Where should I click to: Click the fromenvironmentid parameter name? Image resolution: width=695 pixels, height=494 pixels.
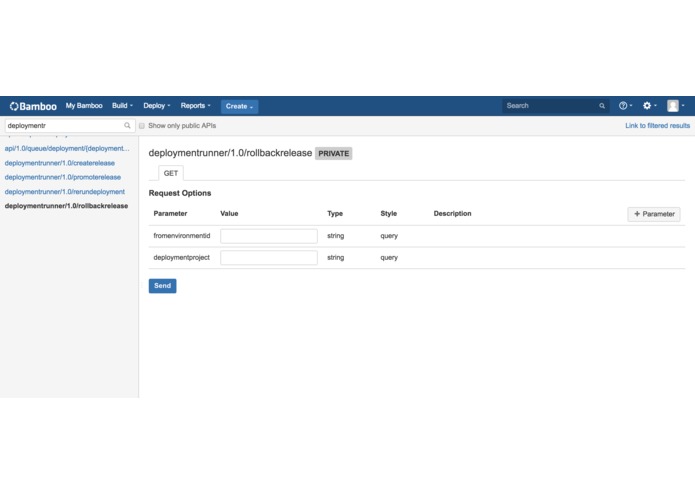pos(182,236)
